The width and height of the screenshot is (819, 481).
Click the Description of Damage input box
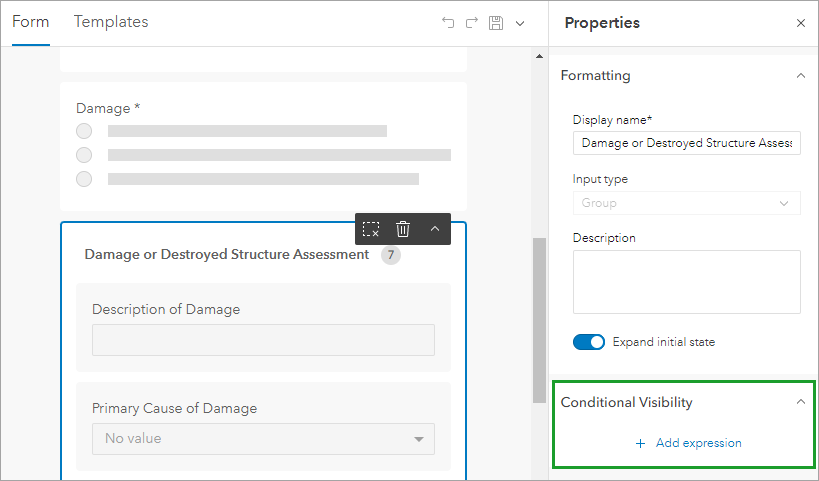pyautogui.click(x=263, y=340)
